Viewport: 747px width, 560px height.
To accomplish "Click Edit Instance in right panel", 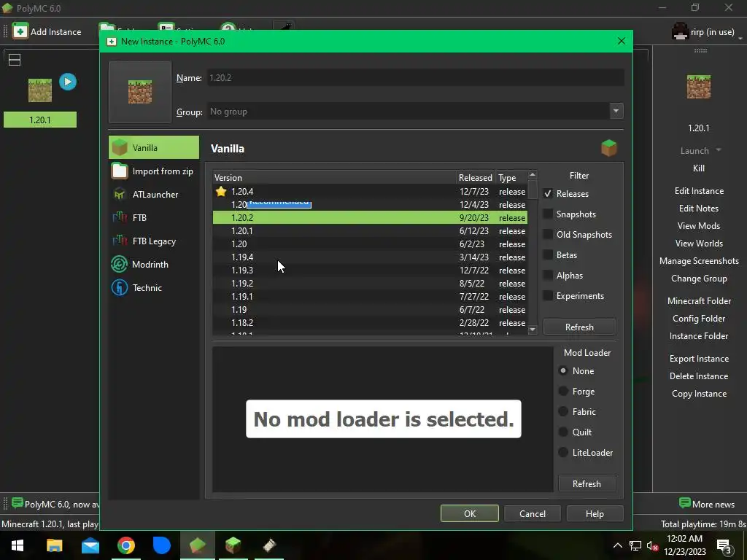I will click(x=699, y=191).
